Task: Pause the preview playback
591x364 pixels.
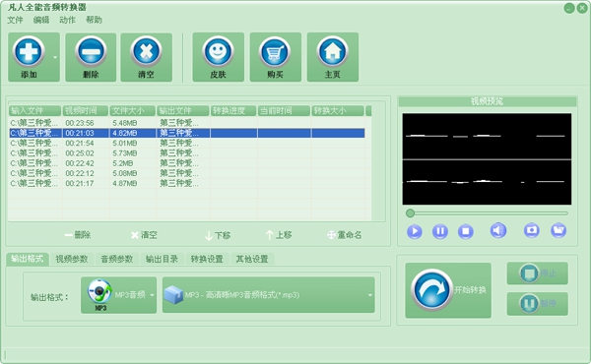Action: tap(440, 231)
